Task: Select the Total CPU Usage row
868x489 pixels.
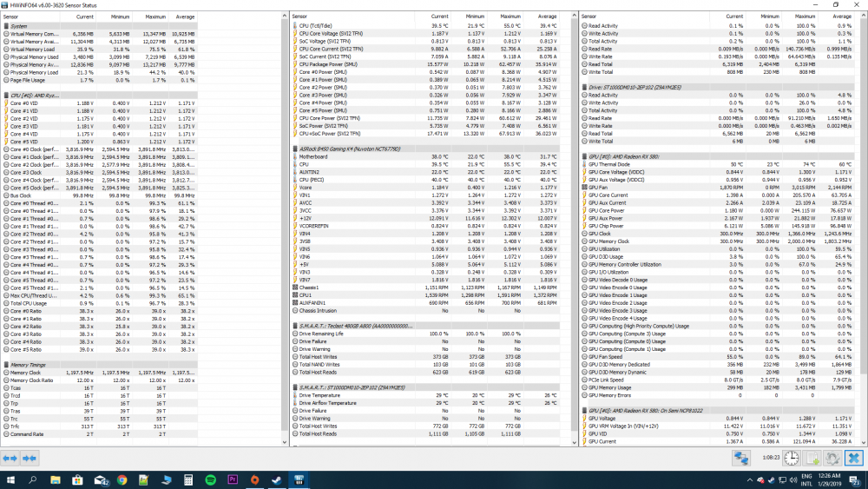Action: point(100,303)
